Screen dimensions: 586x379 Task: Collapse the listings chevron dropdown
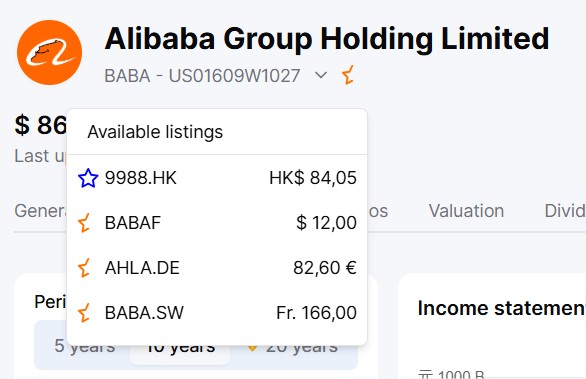321,75
